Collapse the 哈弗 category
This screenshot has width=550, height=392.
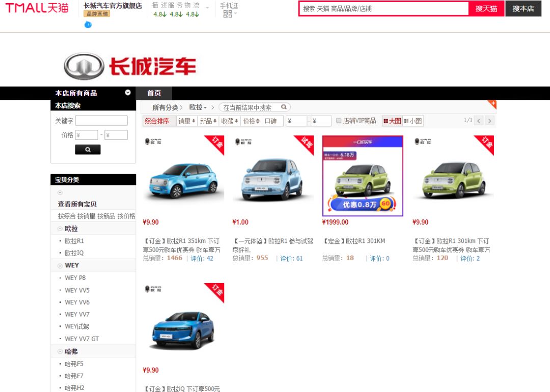(x=60, y=351)
